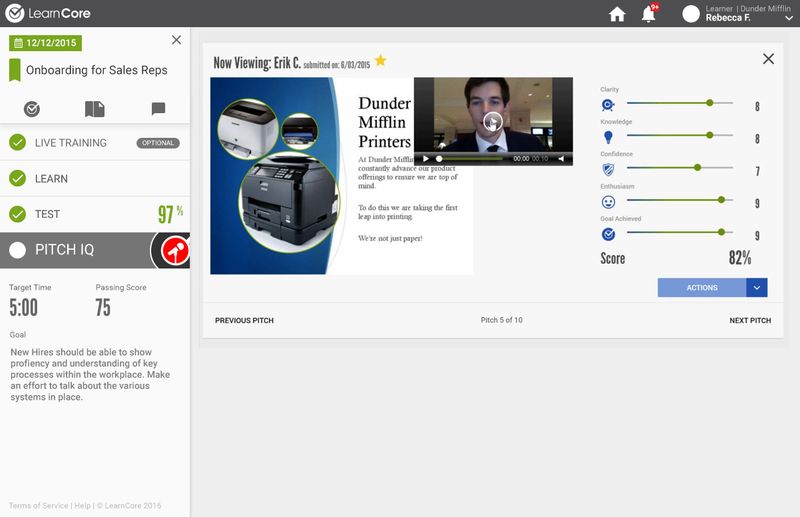Click the Knowledge lightbulb icon

click(608, 137)
